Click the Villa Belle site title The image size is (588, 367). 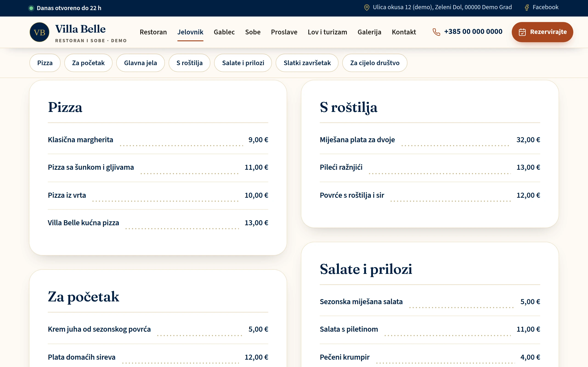tap(80, 29)
